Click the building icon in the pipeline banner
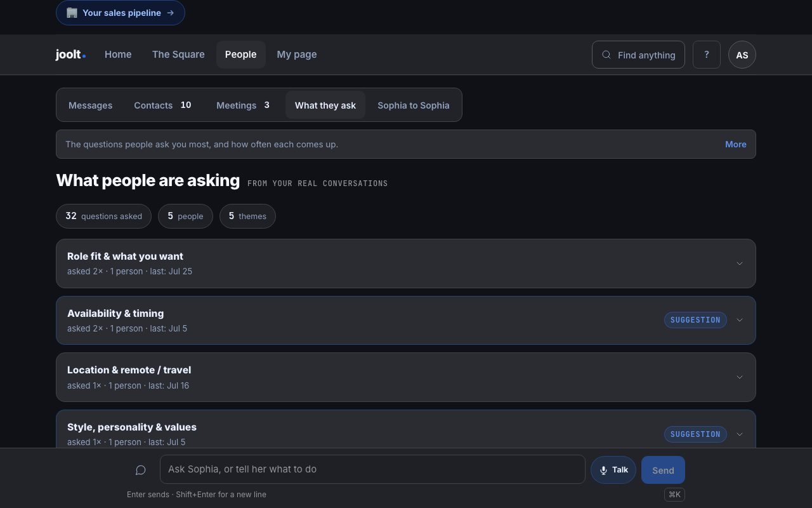Viewport: 812px width, 508px height. (x=72, y=13)
